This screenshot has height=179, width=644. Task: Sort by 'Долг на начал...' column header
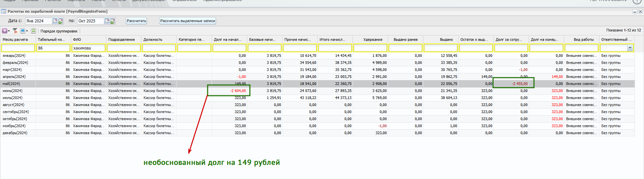229,39
